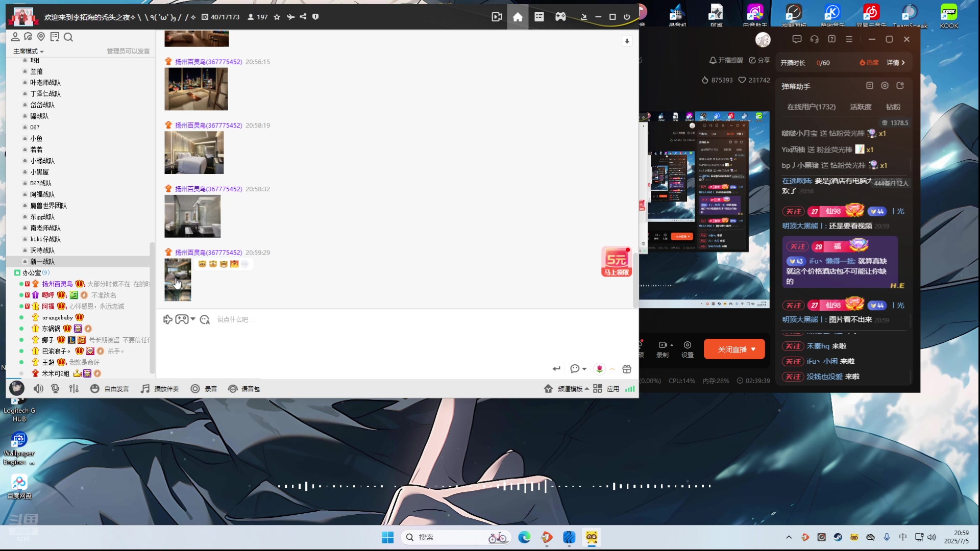Toggle the YY microphone icon
The height and width of the screenshot is (551, 980).
pos(55,389)
